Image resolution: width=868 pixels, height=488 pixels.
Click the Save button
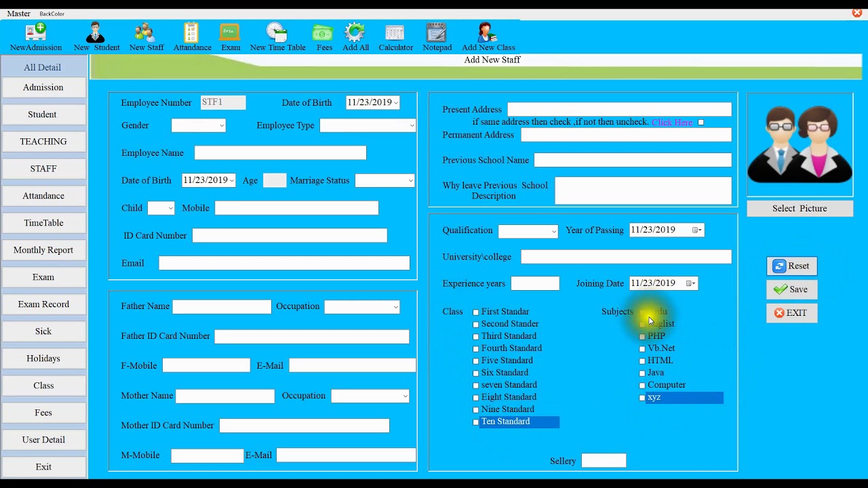(x=791, y=289)
